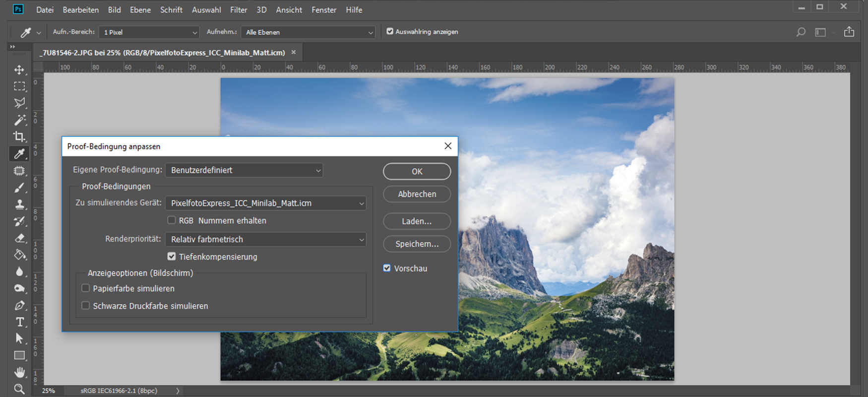Disable the Vorschau preview checkbox

[x=387, y=268]
